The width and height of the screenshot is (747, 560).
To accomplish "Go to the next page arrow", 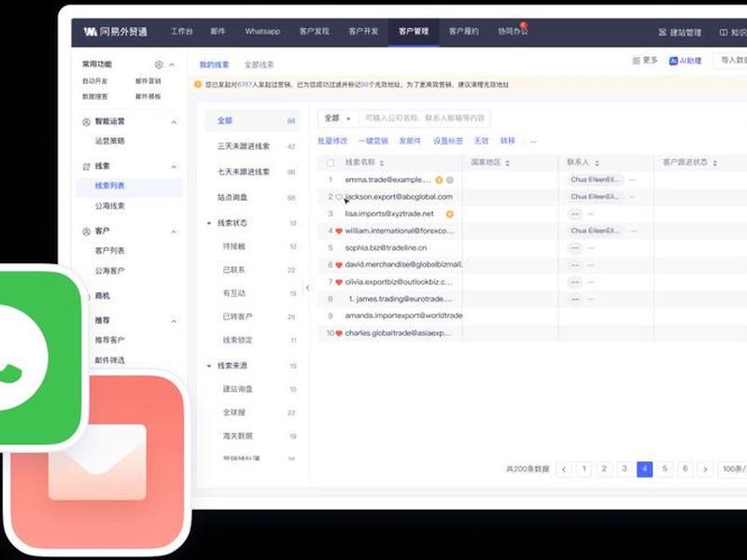I will (705, 469).
